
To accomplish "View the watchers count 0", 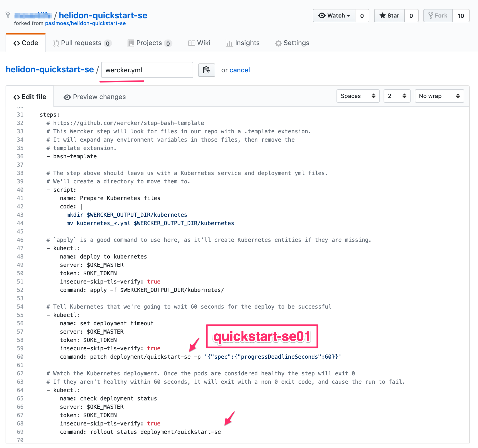I will (362, 16).
